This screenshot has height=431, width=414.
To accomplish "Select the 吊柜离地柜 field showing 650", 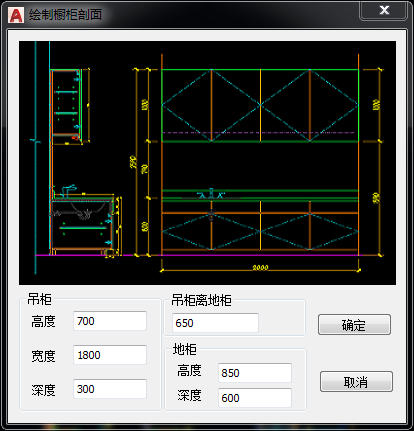I will click(x=215, y=323).
